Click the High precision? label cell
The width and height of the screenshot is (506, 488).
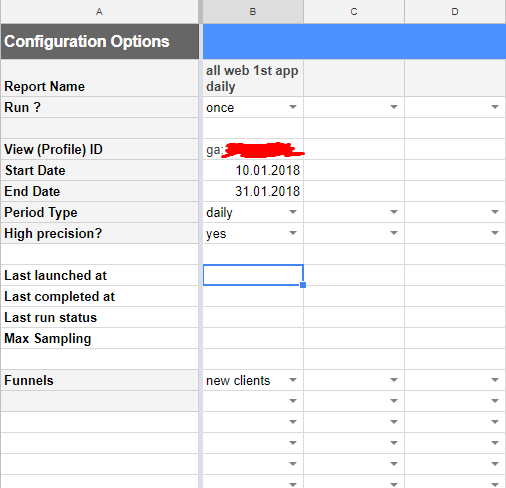pos(100,233)
